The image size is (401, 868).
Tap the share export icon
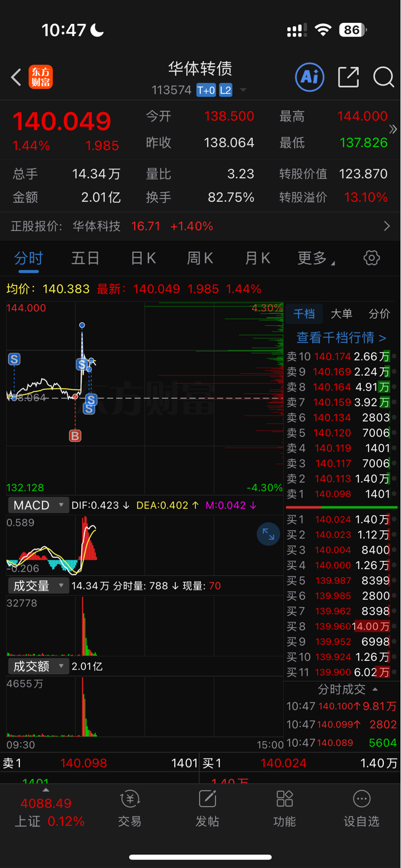348,77
